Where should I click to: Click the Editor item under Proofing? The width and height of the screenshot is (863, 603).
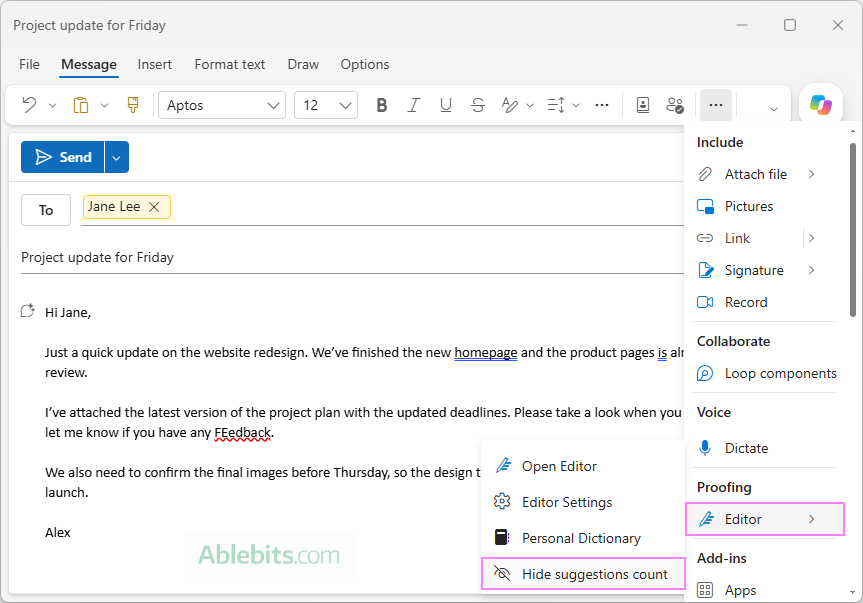coord(765,519)
